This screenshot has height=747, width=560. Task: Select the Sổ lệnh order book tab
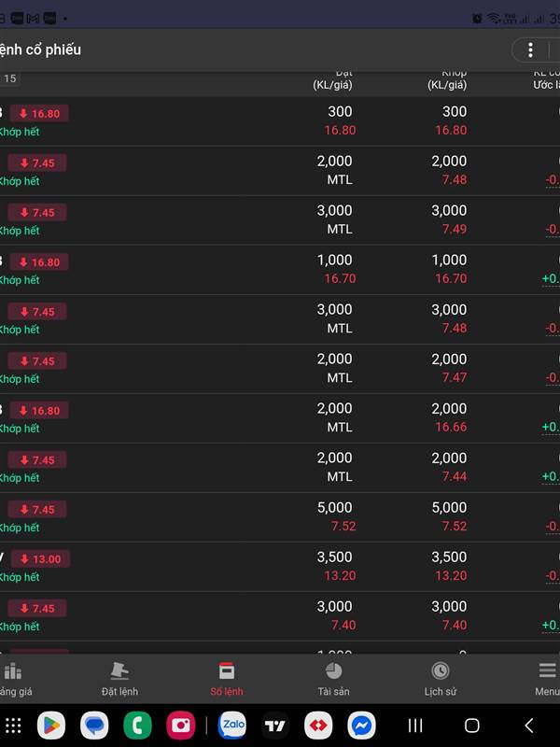[x=227, y=679]
